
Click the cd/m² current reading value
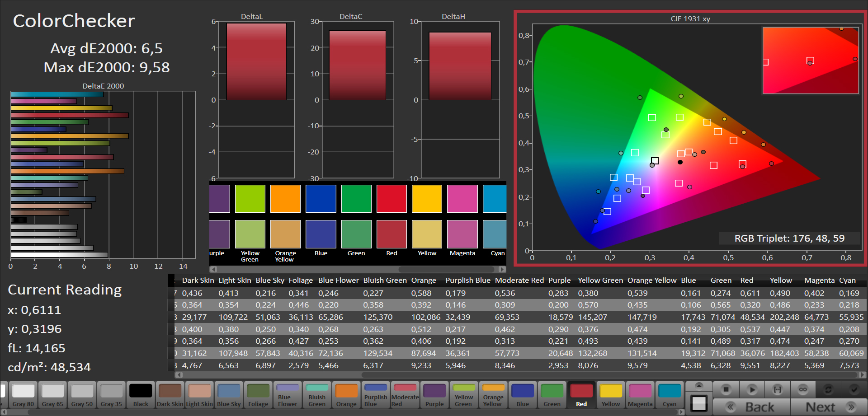tap(49, 367)
